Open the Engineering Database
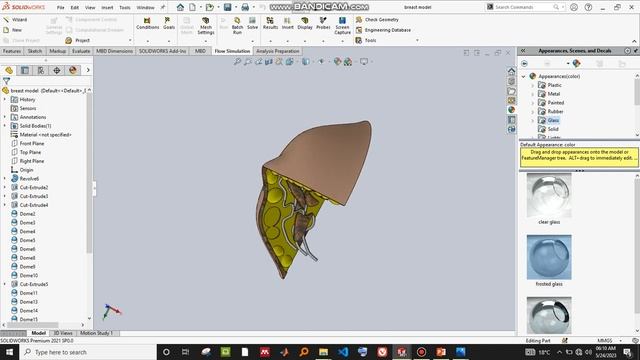The image size is (640, 360). tap(383, 30)
